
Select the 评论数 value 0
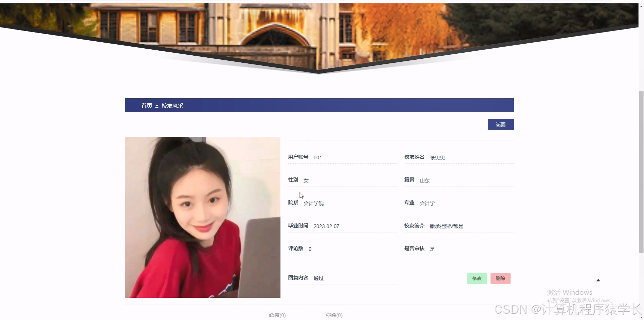click(x=310, y=249)
